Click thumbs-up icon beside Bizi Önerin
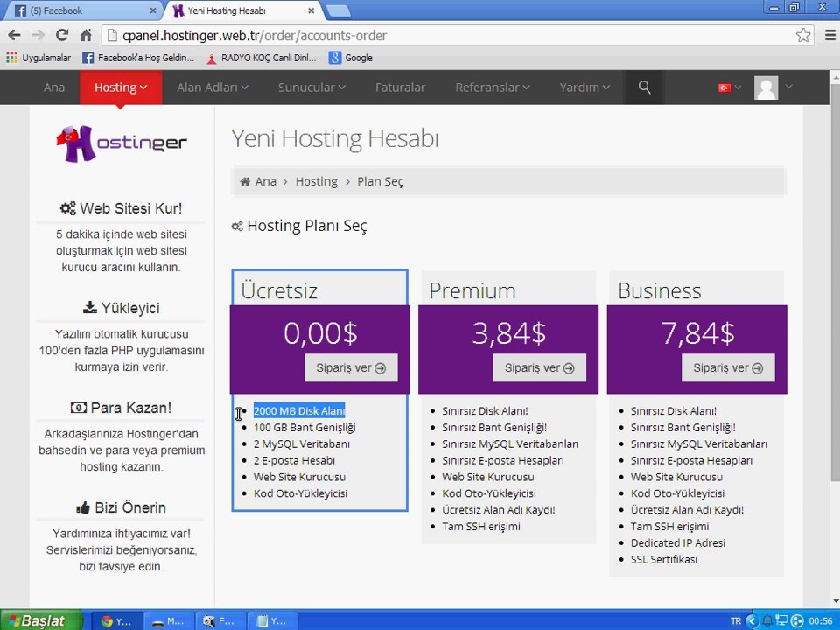840x630 pixels. (83, 507)
